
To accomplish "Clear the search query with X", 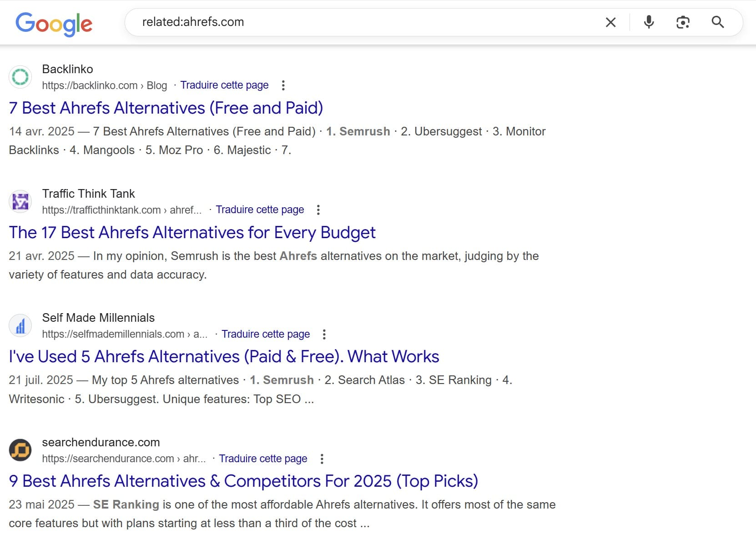I will 610,22.
